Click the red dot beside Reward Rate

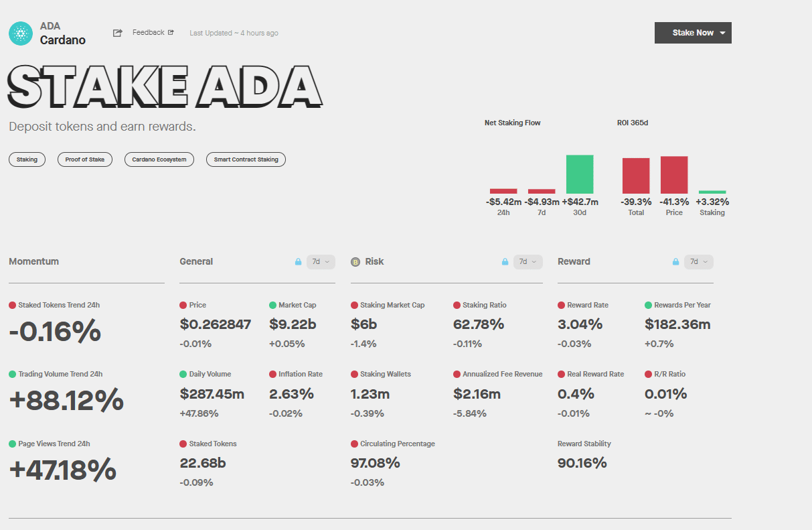click(561, 305)
